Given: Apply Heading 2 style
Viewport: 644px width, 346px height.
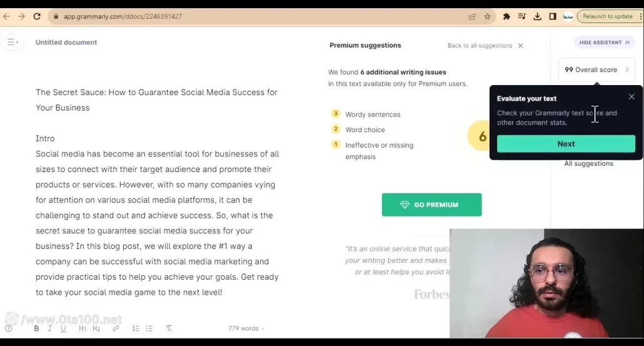Looking at the screenshot, I should click(96, 328).
